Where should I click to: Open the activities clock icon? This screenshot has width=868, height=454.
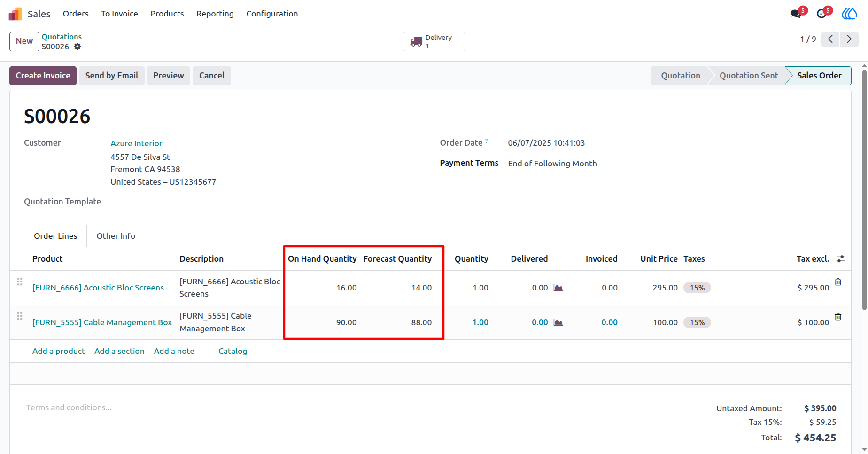click(x=821, y=14)
